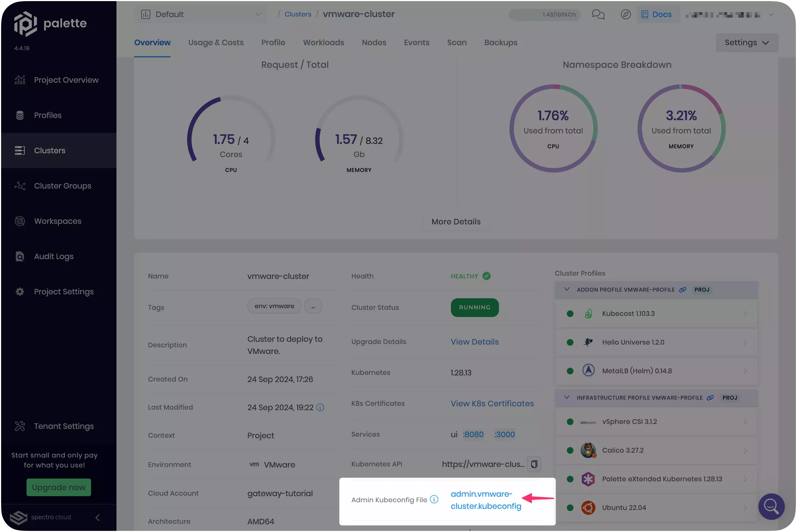Collapse the sidebar with arrow
This screenshot has height=532, width=797.
pyautogui.click(x=97, y=517)
